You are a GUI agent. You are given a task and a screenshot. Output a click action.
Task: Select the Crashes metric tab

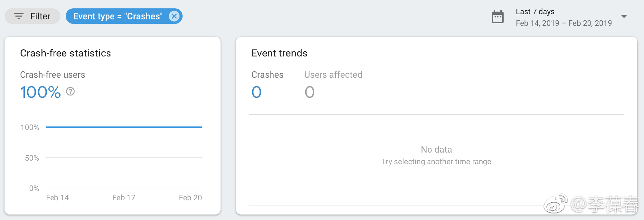point(267,75)
